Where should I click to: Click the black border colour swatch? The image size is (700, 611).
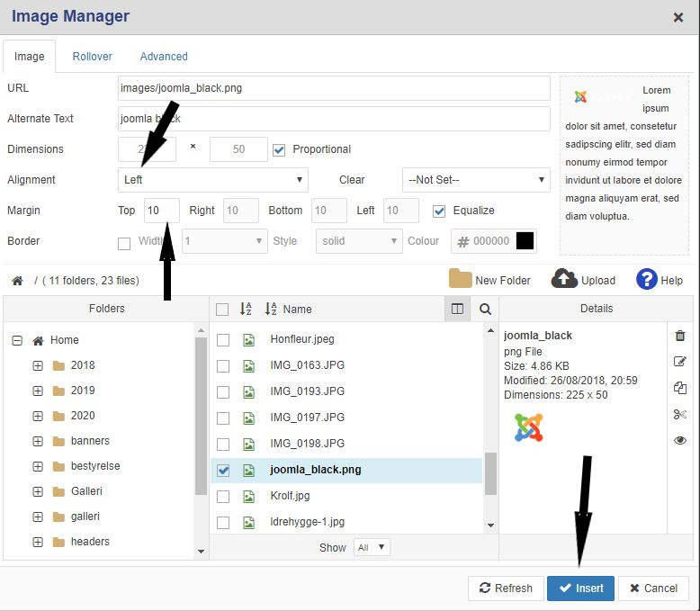point(525,241)
